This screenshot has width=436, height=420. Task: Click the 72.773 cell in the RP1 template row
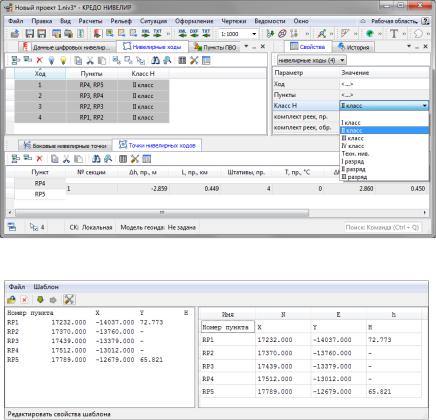coord(394,340)
